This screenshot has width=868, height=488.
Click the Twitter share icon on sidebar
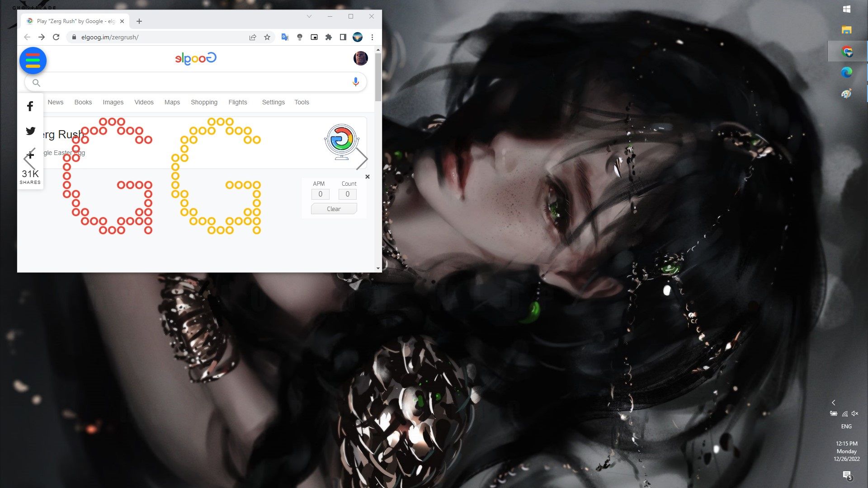[30, 131]
